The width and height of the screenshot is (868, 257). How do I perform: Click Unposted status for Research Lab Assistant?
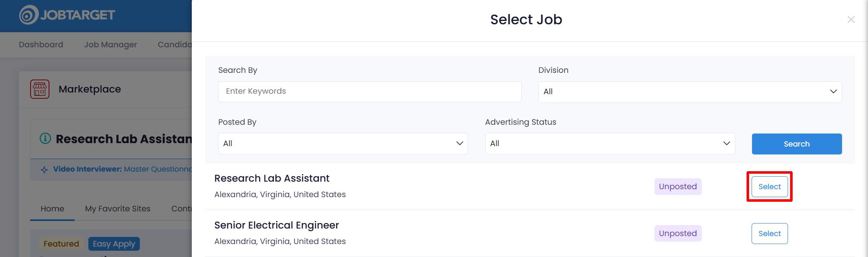pos(677,187)
